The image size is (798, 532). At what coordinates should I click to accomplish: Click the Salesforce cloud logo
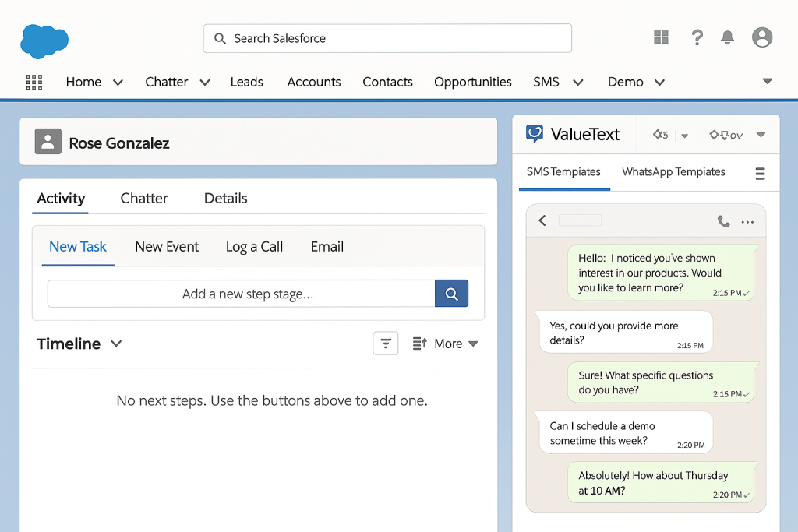(44, 41)
